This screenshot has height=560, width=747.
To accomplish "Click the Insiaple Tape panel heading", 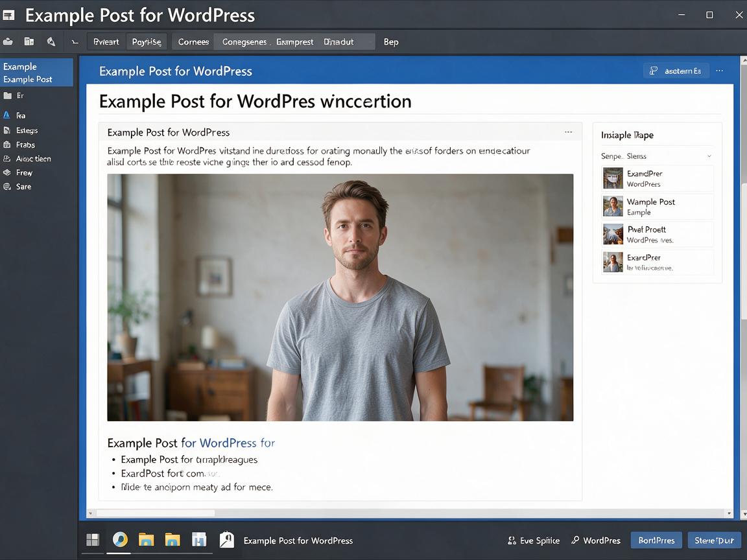I will point(627,135).
